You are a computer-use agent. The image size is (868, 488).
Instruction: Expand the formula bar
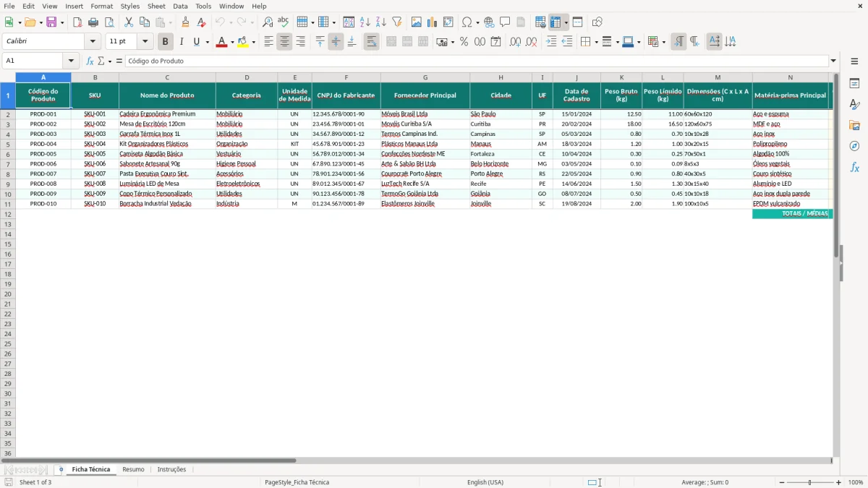pyautogui.click(x=833, y=61)
